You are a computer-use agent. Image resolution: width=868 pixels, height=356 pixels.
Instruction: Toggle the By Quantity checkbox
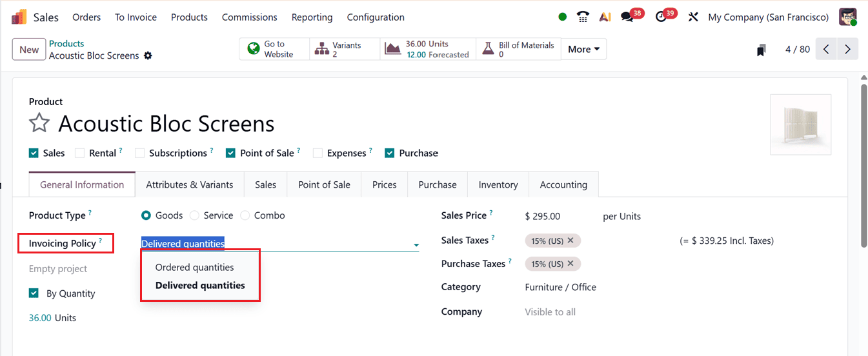(x=34, y=293)
